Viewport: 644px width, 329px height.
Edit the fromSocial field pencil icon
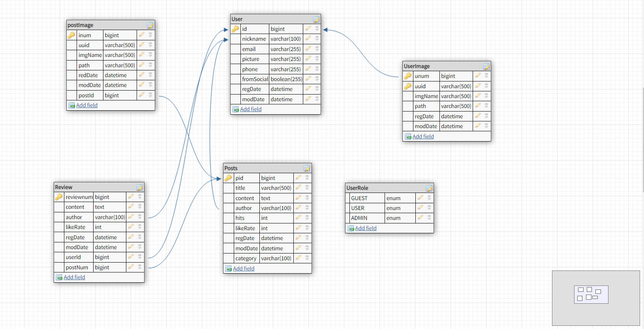tap(308, 79)
